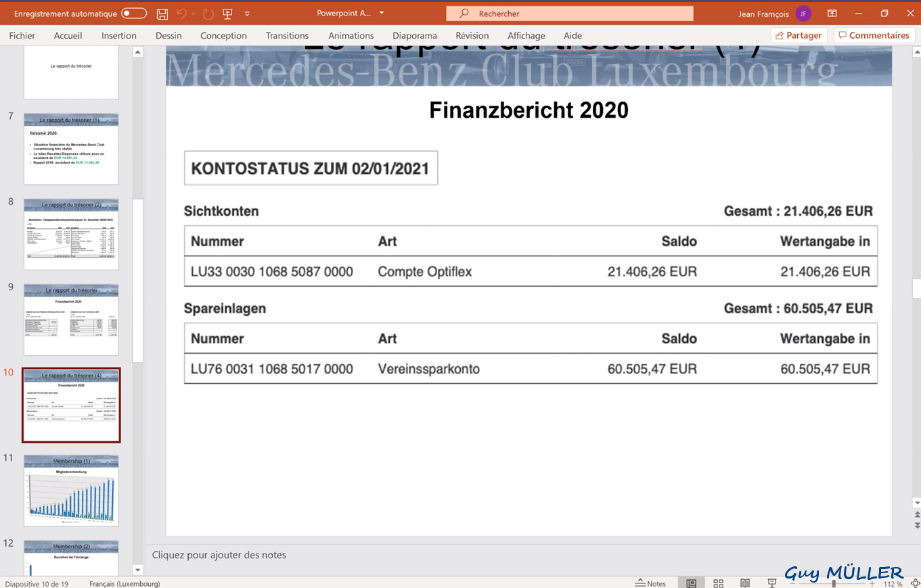Select Normal view icon in status bar
Viewport: 921px width, 588px height.
click(692, 583)
